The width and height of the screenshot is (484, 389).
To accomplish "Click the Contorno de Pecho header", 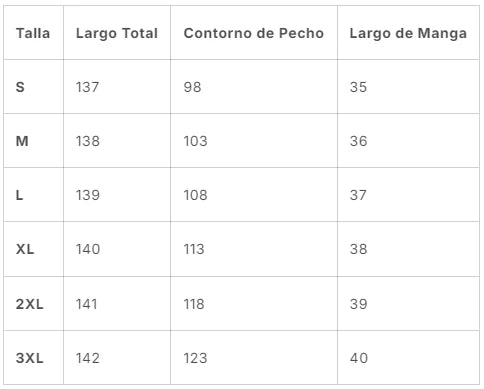I will click(x=253, y=33).
